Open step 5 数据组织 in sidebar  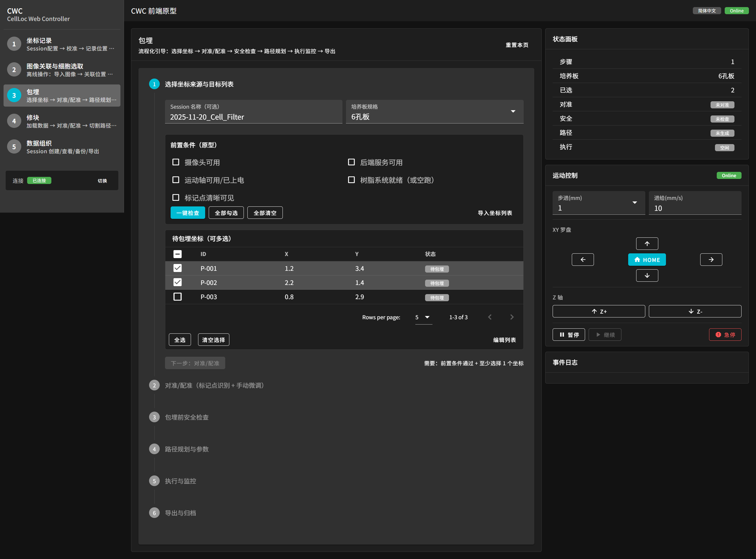62,147
